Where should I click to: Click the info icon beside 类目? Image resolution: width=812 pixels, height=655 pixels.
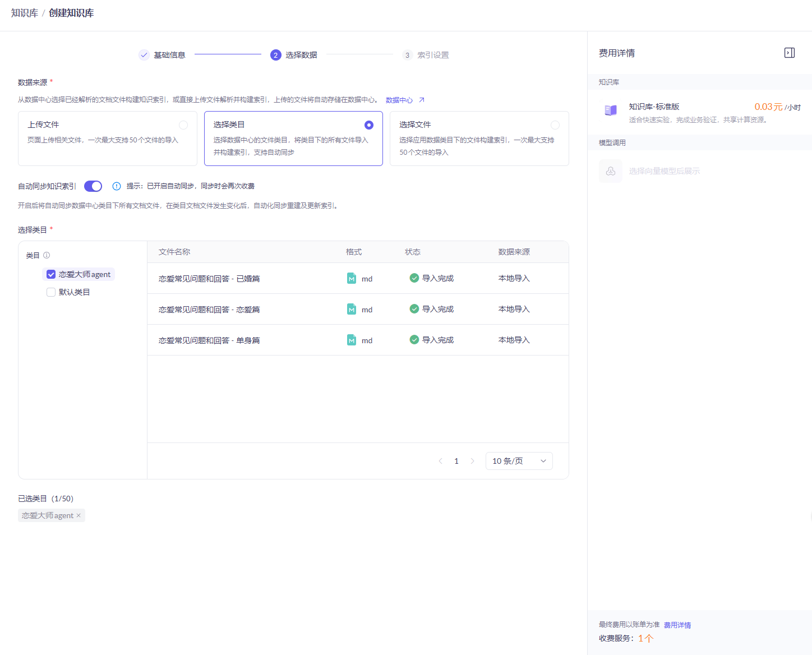(x=47, y=255)
